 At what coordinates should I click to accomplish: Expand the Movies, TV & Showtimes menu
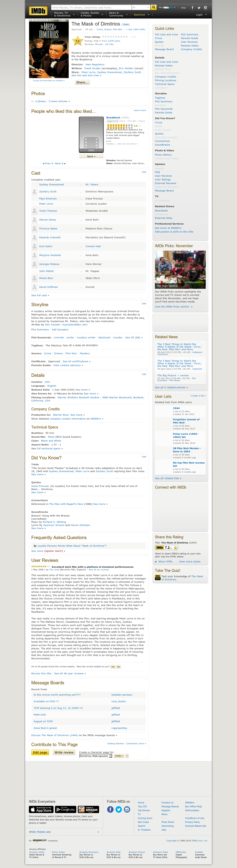tap(64, 14)
